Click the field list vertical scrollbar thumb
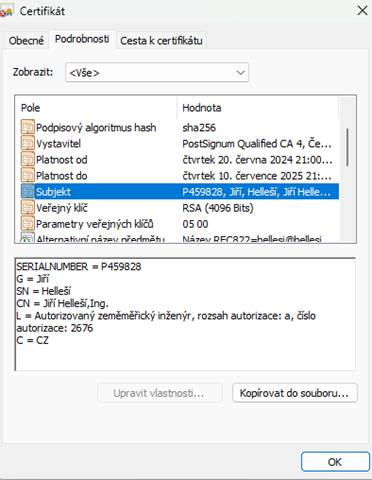 pyautogui.click(x=348, y=147)
